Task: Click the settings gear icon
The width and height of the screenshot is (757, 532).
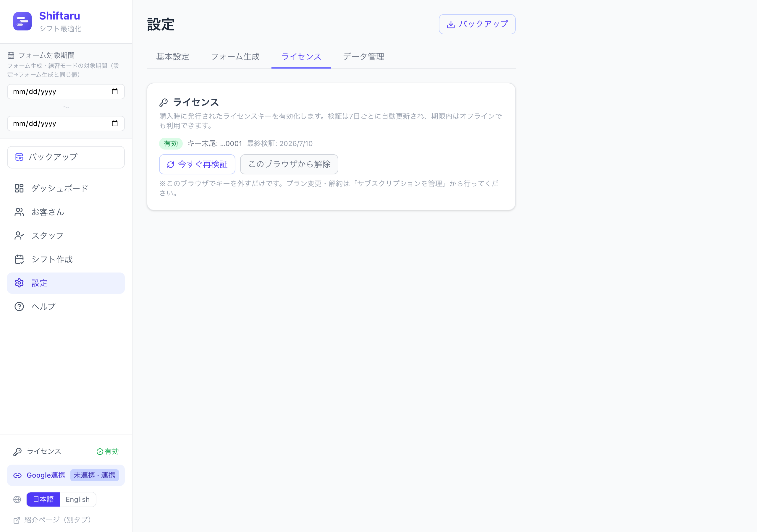Action: (x=19, y=283)
